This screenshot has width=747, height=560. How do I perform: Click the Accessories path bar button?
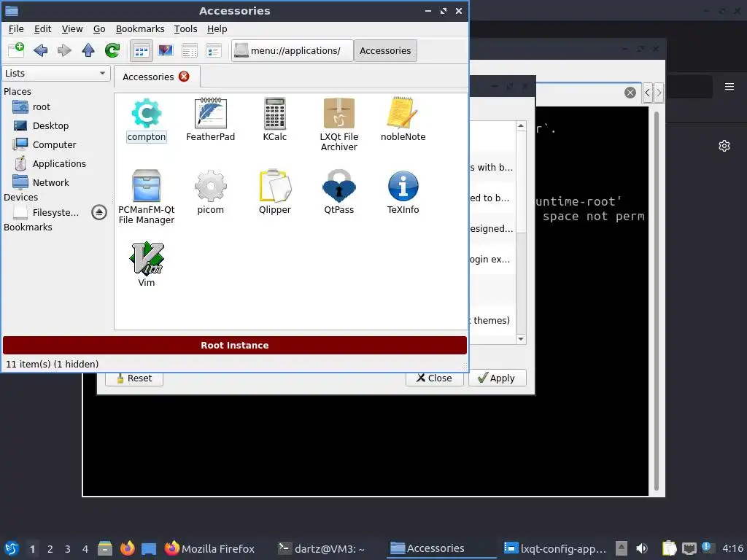pyautogui.click(x=385, y=50)
